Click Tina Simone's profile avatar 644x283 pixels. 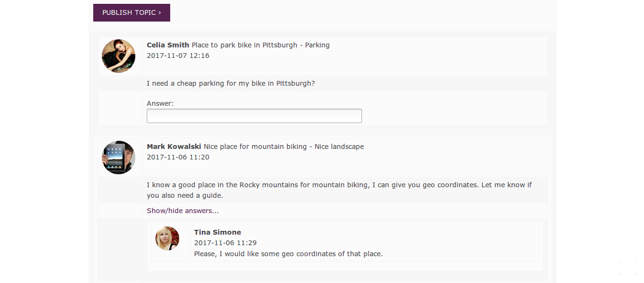pyautogui.click(x=167, y=238)
